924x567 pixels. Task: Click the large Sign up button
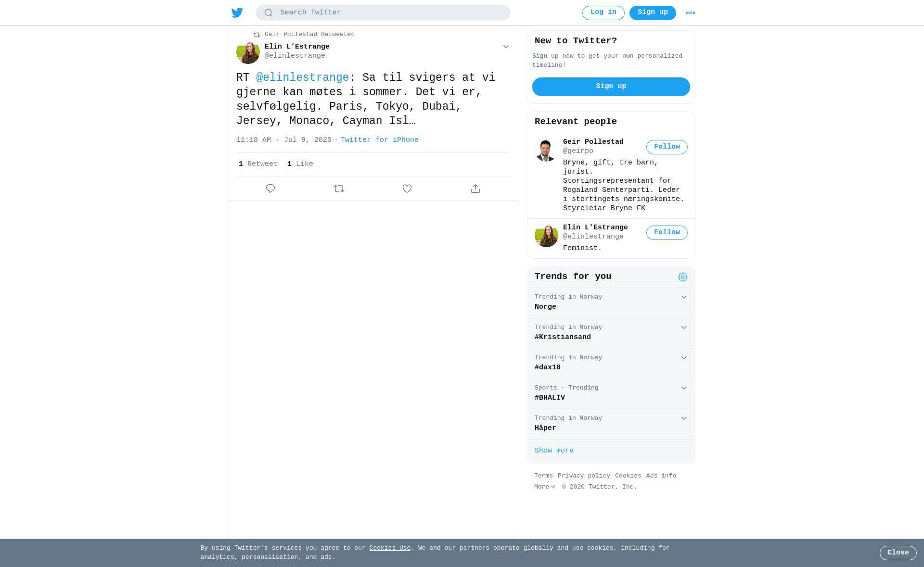click(611, 87)
